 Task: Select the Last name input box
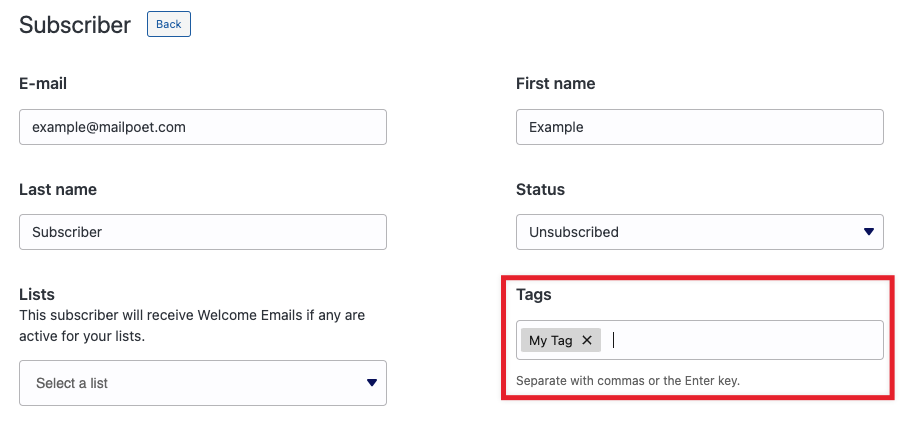point(202,232)
